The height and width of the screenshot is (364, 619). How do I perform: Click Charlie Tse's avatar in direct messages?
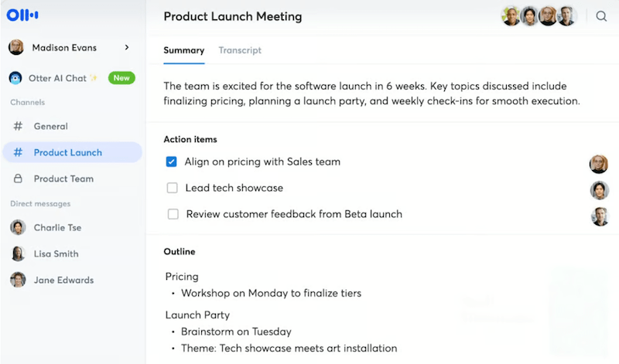[x=18, y=227]
